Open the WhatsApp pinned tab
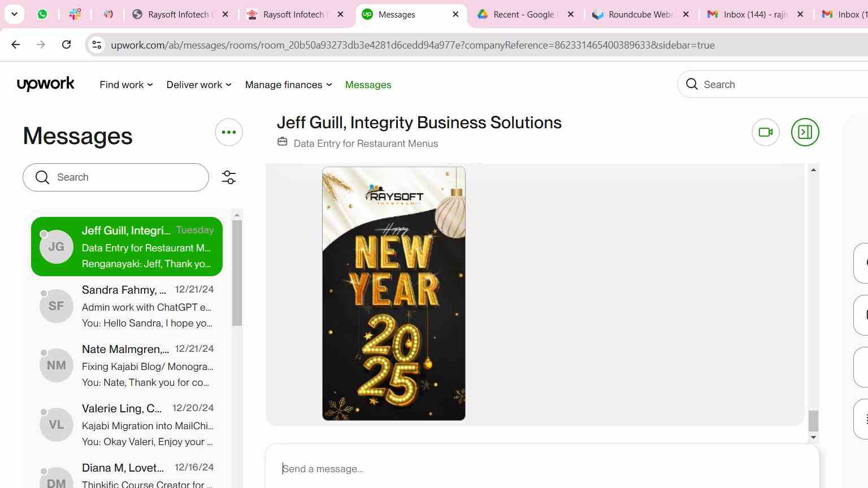The width and height of the screenshot is (868, 488). (x=42, y=14)
